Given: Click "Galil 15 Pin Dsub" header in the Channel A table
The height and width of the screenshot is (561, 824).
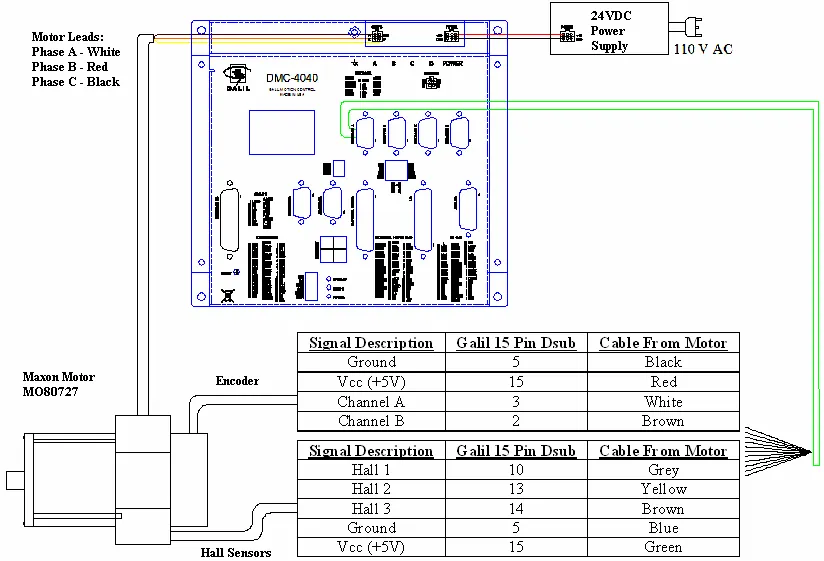Looking at the screenshot, I should [516, 343].
